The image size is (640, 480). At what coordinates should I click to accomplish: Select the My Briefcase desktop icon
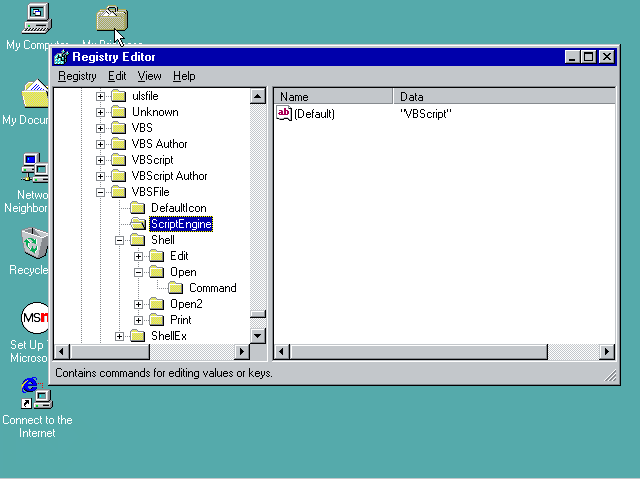pyautogui.click(x=112, y=19)
